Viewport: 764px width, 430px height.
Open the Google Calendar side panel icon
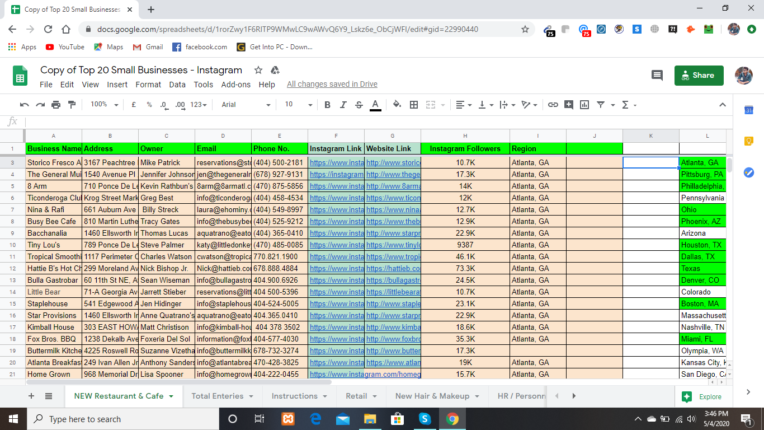749,111
